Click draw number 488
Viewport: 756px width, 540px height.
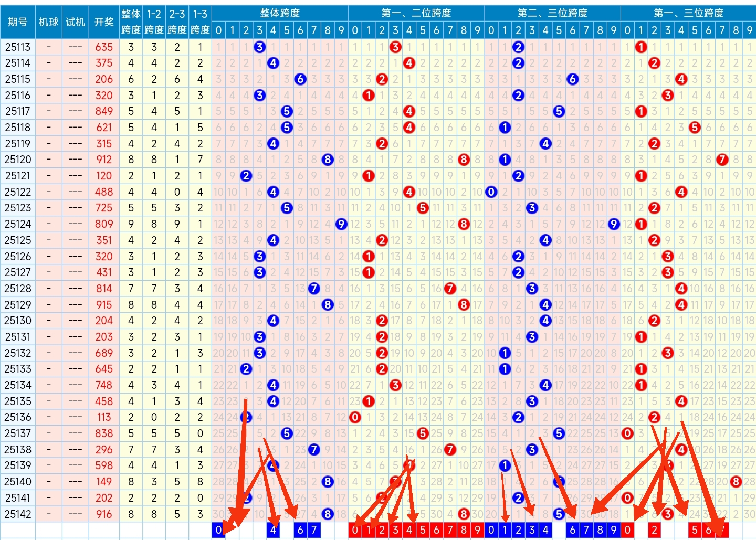coord(104,192)
